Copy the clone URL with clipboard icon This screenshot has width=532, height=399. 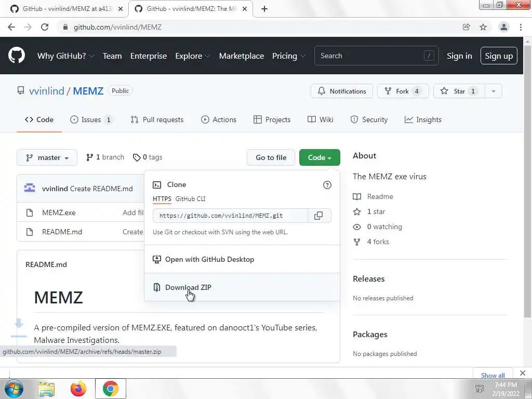[318, 216]
